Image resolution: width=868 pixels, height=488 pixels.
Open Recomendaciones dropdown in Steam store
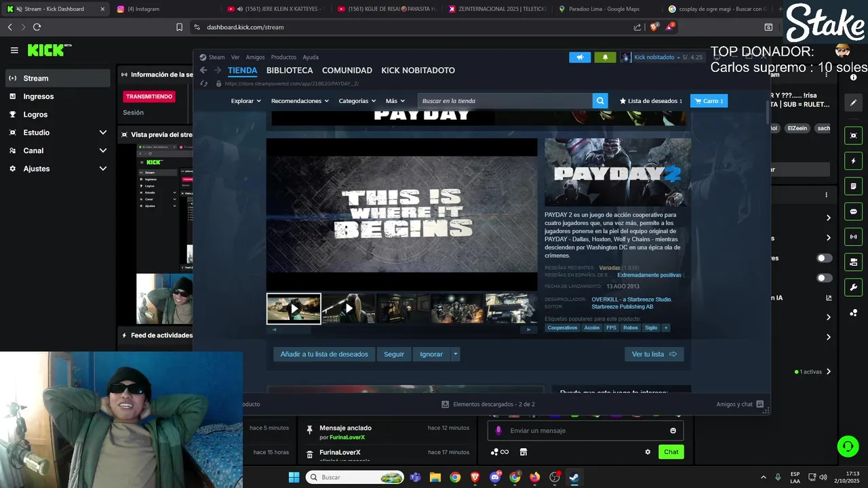300,101
